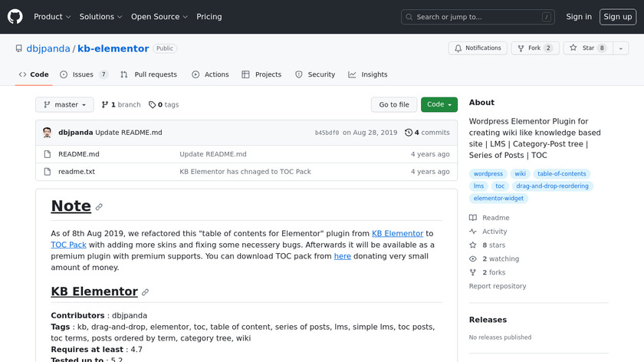Select the toc topic tag
Image resolution: width=644 pixels, height=362 pixels.
pos(500,186)
